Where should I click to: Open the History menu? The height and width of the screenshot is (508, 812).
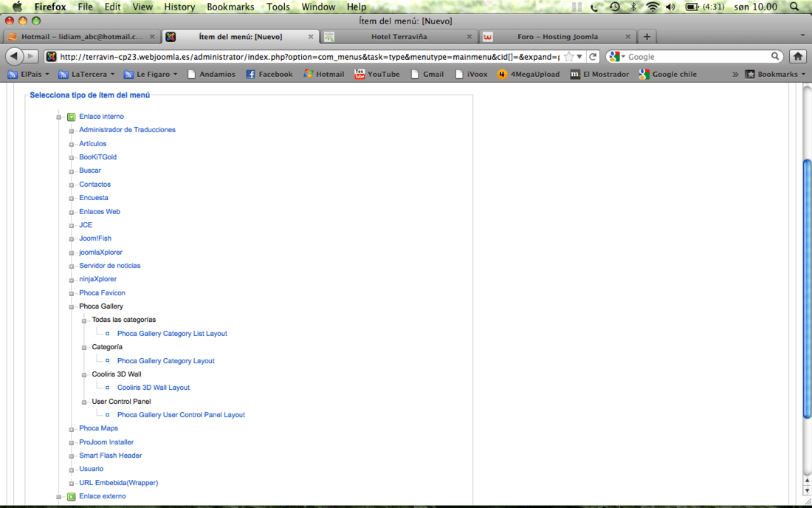(179, 7)
